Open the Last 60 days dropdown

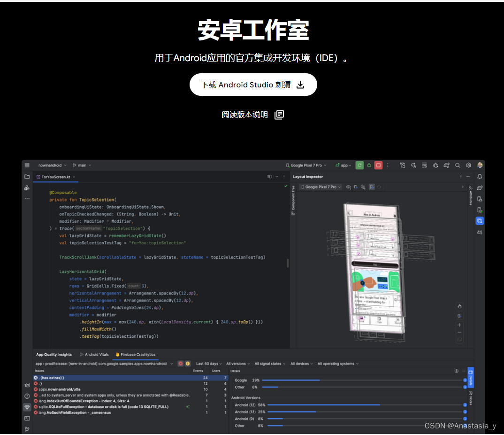(209, 364)
